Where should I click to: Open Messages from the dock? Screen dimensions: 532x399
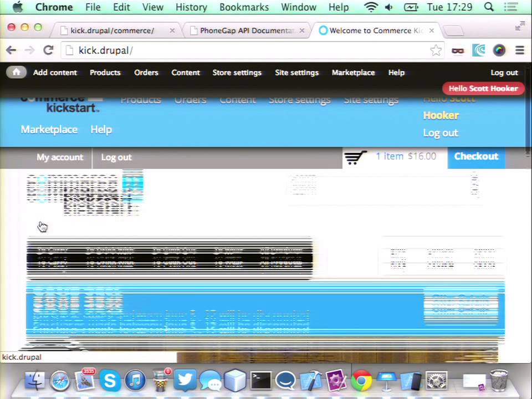[x=211, y=380]
